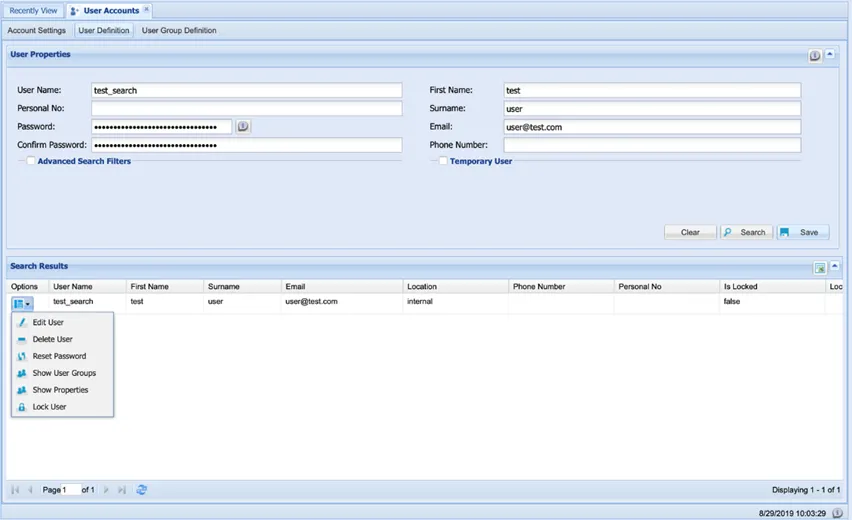The width and height of the screenshot is (852, 520).
Task: Click the Confirm Password input field
Action: 247,145
